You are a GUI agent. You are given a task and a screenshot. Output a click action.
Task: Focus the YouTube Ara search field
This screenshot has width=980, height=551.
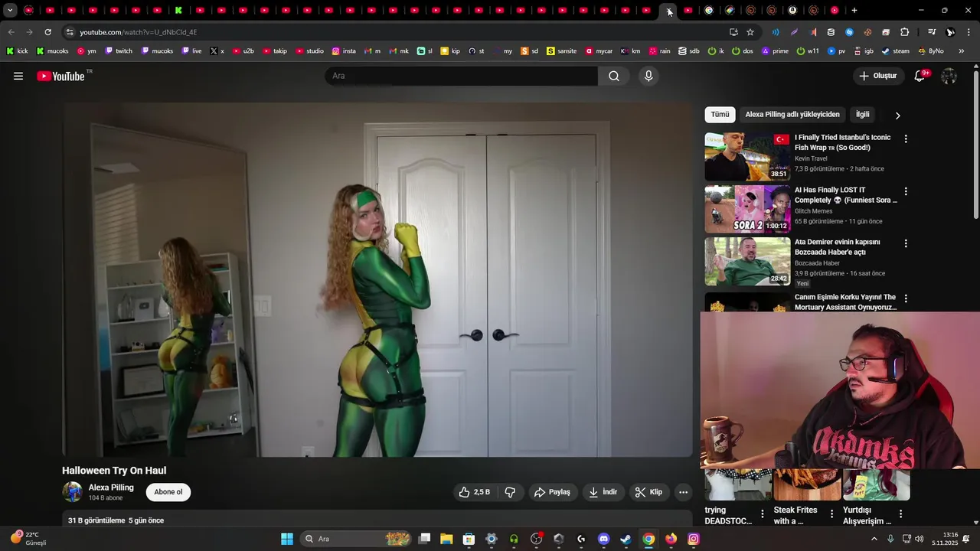coord(461,76)
